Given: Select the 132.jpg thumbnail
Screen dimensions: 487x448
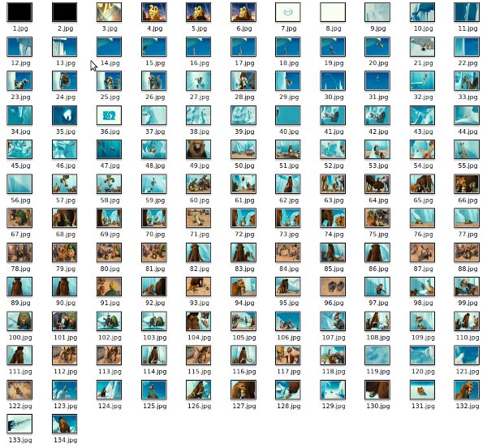Looking at the screenshot, I should 467,390.
